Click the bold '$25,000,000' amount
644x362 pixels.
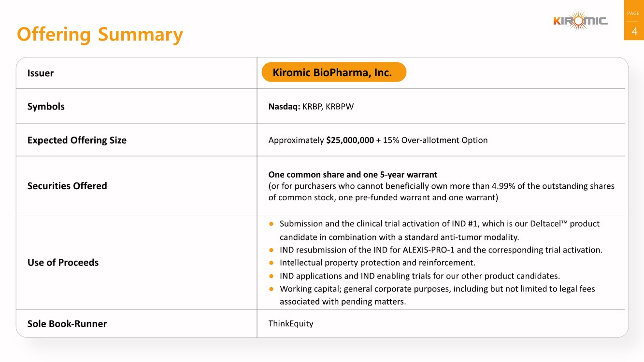click(350, 140)
